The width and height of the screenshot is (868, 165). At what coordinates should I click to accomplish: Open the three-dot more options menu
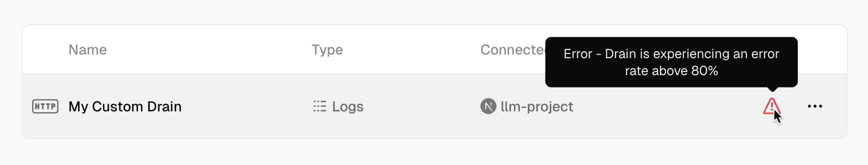(x=815, y=106)
